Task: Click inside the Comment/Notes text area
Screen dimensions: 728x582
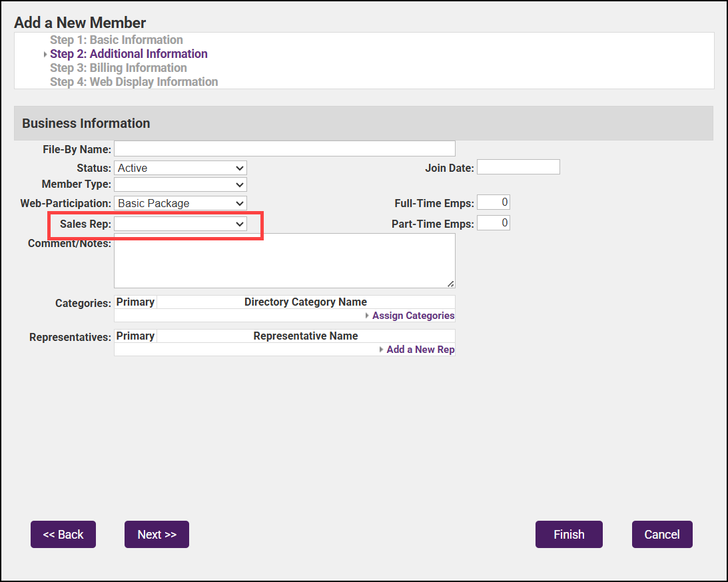Action: pos(284,260)
